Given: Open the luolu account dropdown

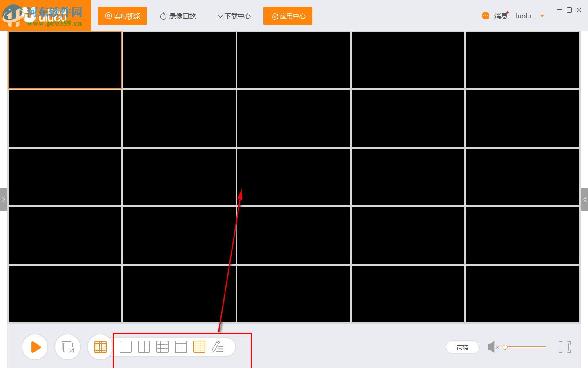Looking at the screenshot, I should click(530, 16).
